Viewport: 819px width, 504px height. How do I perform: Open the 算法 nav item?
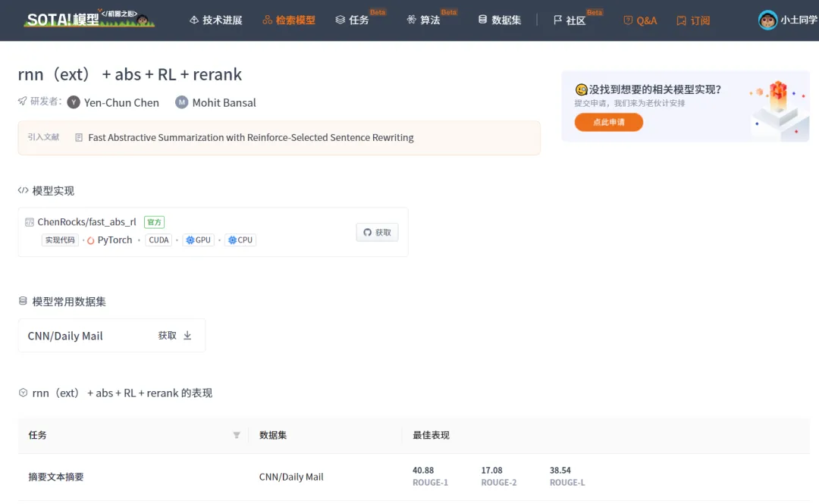point(424,20)
